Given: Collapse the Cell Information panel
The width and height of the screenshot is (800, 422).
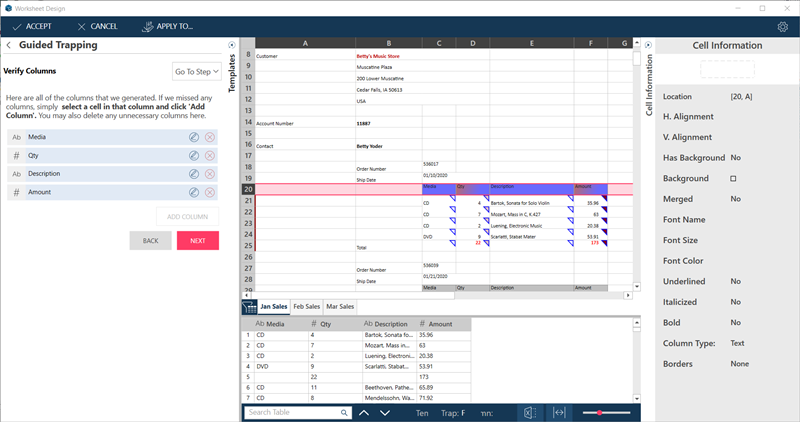Looking at the screenshot, I should (x=647, y=45).
